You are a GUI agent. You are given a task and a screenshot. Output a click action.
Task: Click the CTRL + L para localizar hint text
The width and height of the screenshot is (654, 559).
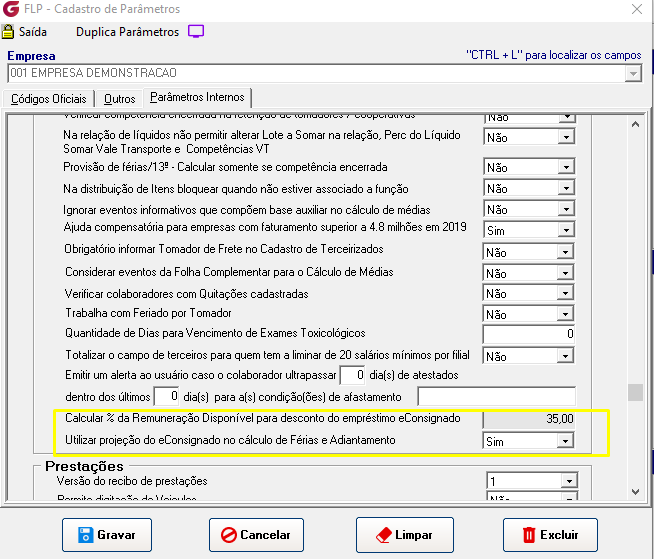pos(553,55)
